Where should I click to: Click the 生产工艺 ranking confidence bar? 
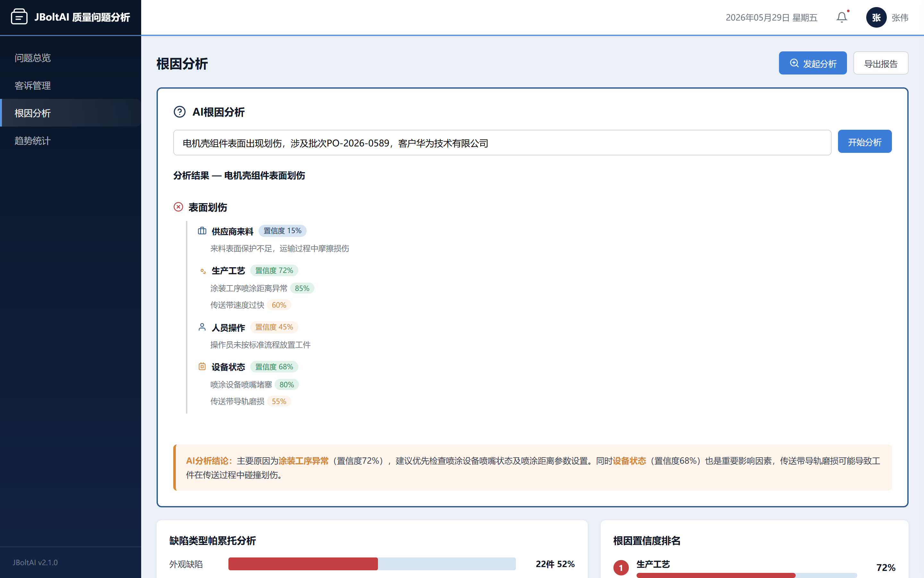(x=747, y=575)
